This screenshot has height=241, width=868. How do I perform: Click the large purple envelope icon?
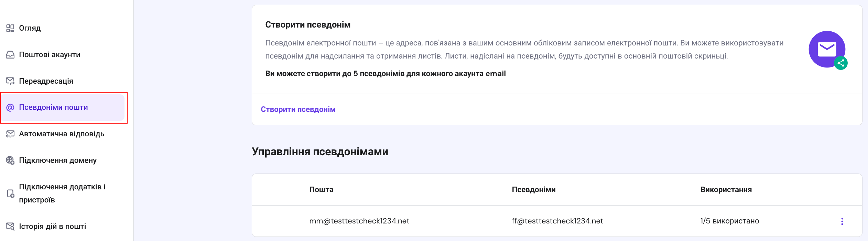click(x=826, y=49)
